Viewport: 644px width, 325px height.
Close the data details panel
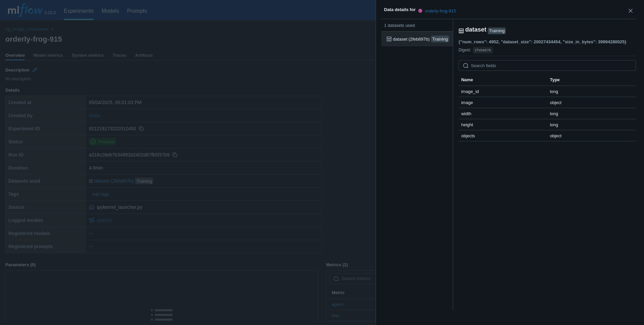coord(630,11)
